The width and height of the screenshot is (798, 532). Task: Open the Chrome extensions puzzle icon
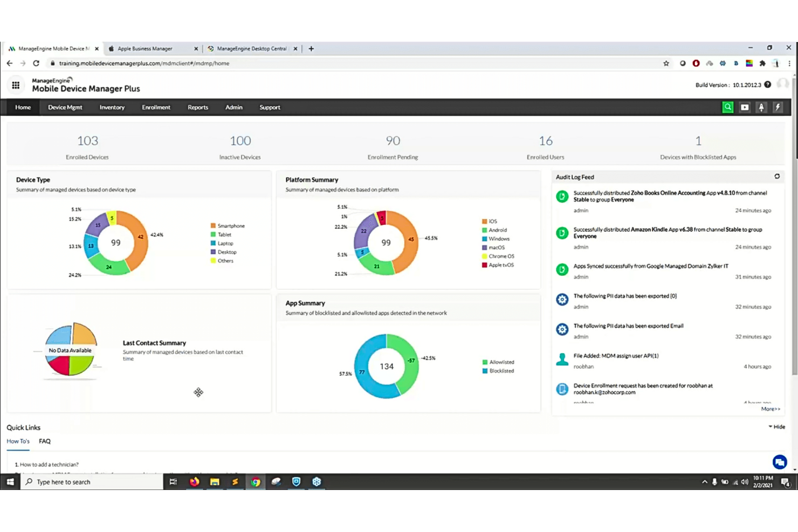tap(762, 63)
